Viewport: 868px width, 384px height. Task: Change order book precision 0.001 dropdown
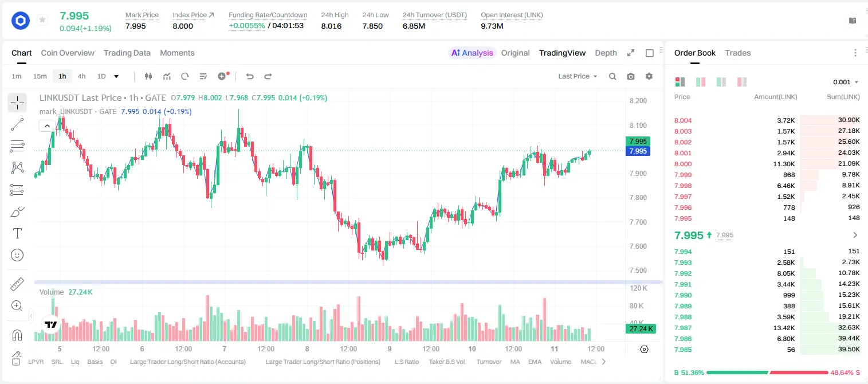tap(846, 82)
